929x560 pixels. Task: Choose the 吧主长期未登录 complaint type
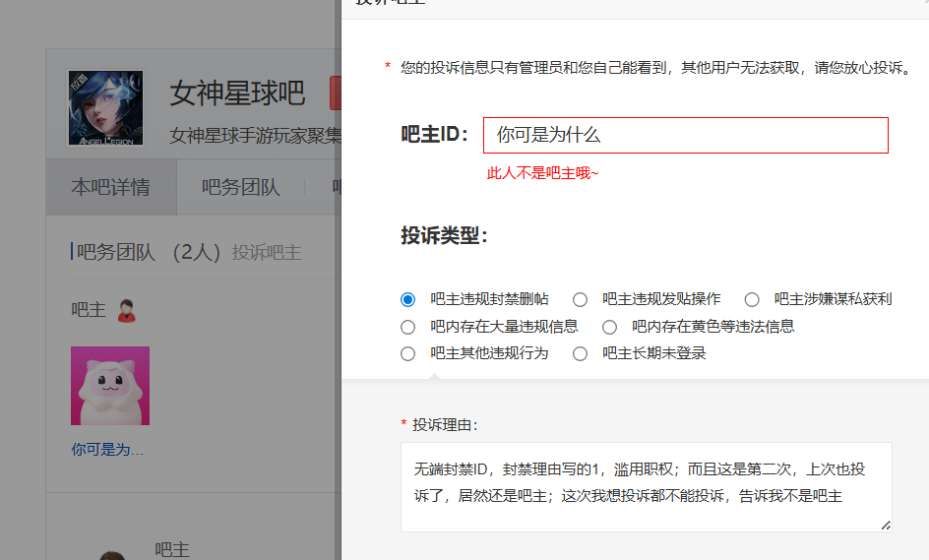(x=581, y=353)
